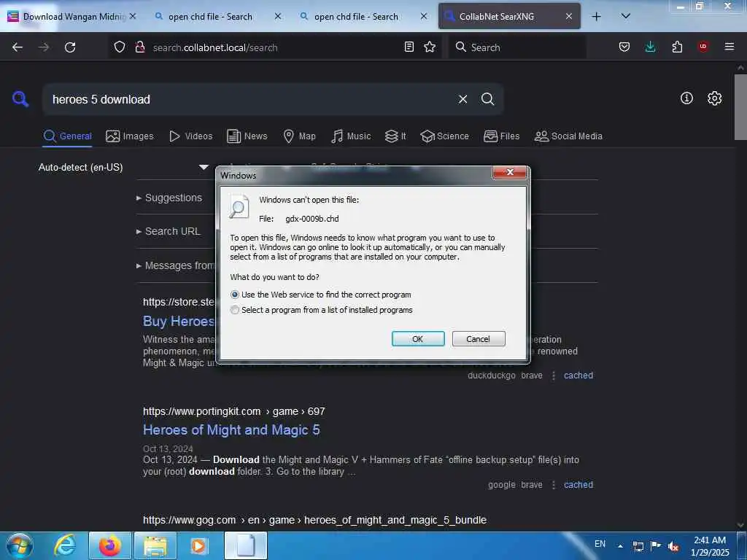
Task: Open cached link for portingkit result
Action: (578, 485)
